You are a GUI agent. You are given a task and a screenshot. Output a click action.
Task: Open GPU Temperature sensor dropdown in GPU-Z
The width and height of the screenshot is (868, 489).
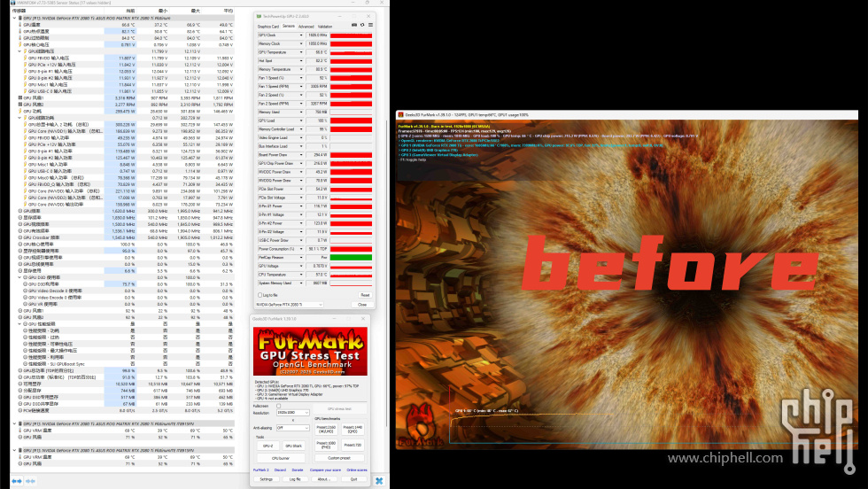click(301, 52)
